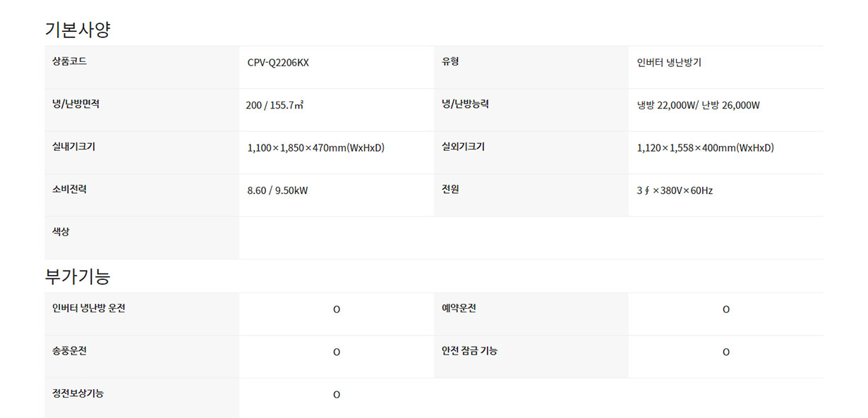Click the 소비전력 label
The image size is (868, 418).
coord(69,190)
